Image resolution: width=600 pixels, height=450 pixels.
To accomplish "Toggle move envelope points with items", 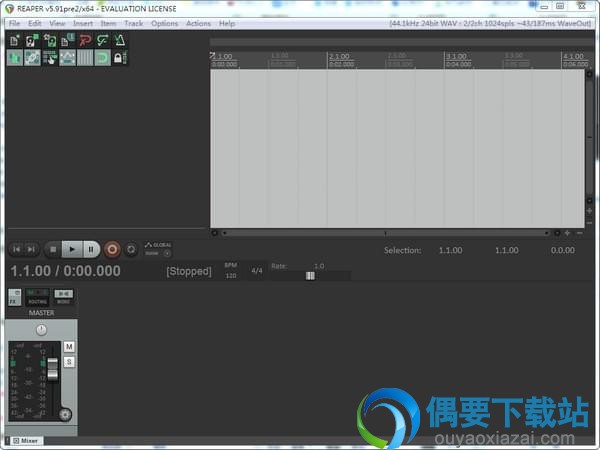I will pos(67,58).
